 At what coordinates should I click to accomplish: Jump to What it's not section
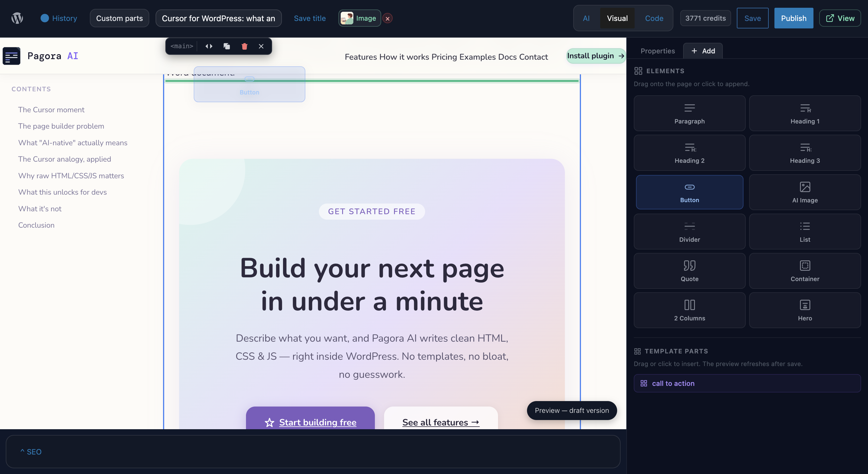(40, 209)
